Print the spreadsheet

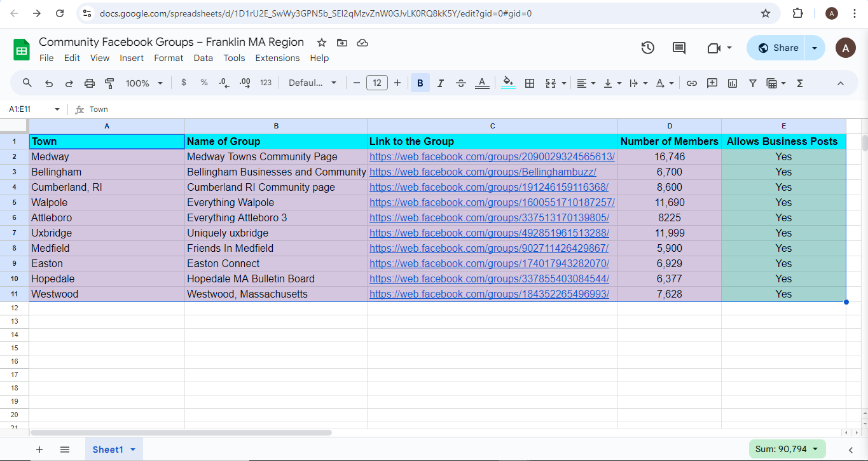[x=90, y=83]
